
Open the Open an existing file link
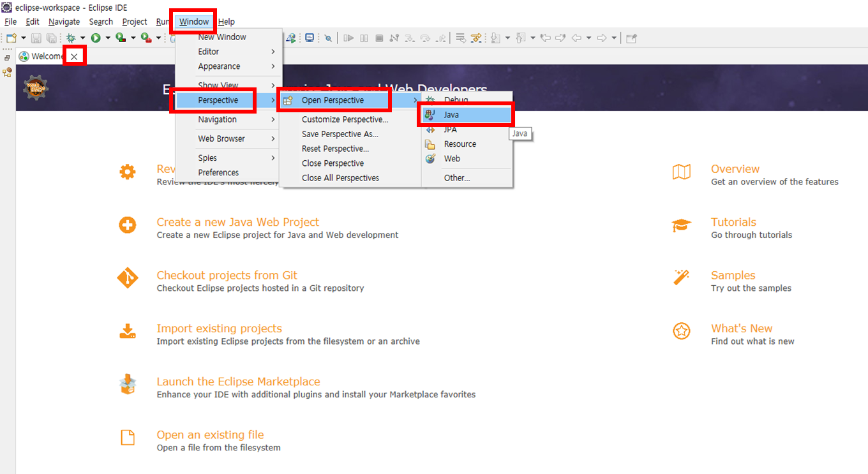(x=210, y=434)
